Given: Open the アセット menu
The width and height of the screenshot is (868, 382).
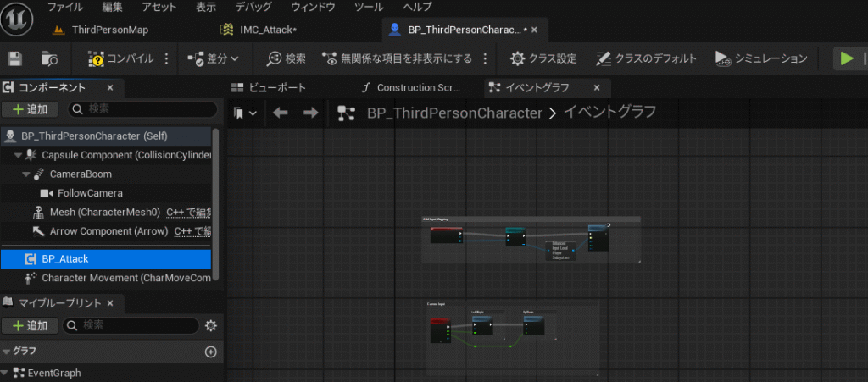Looking at the screenshot, I should tap(159, 7).
